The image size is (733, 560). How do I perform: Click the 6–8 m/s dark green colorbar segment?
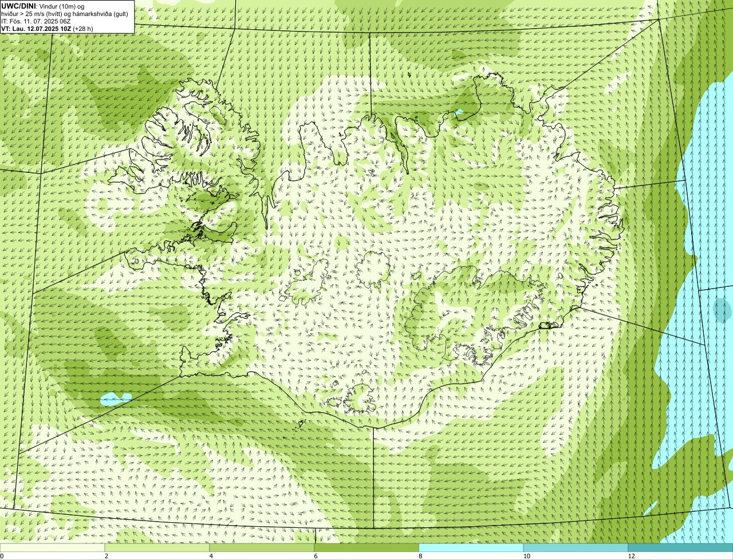[366, 547]
